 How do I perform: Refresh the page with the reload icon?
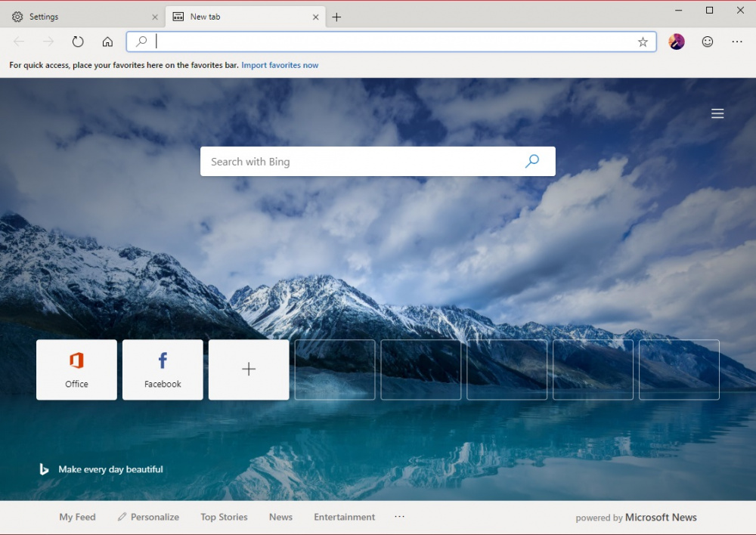[78, 42]
